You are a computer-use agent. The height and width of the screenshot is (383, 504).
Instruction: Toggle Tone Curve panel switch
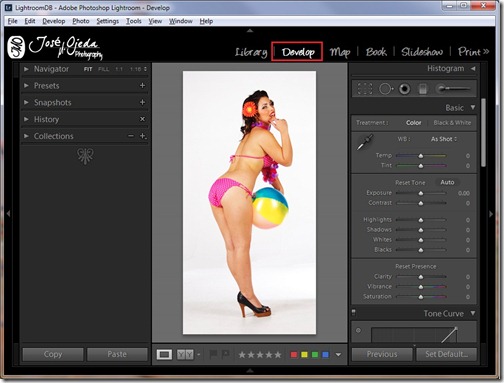pos(354,313)
